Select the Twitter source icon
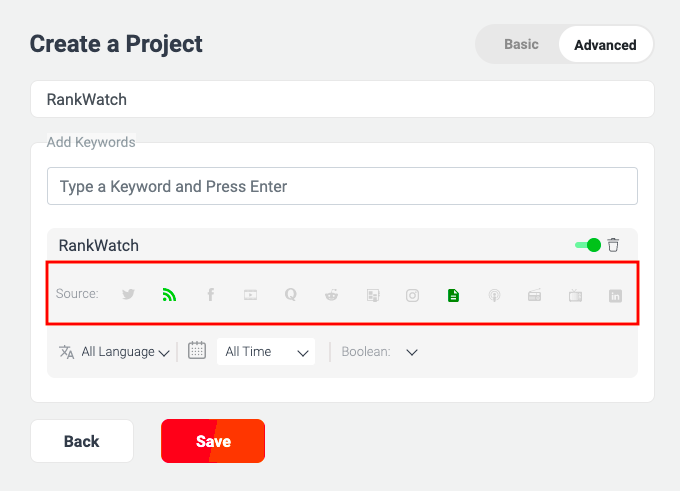This screenshot has height=491, width=680. coord(128,295)
